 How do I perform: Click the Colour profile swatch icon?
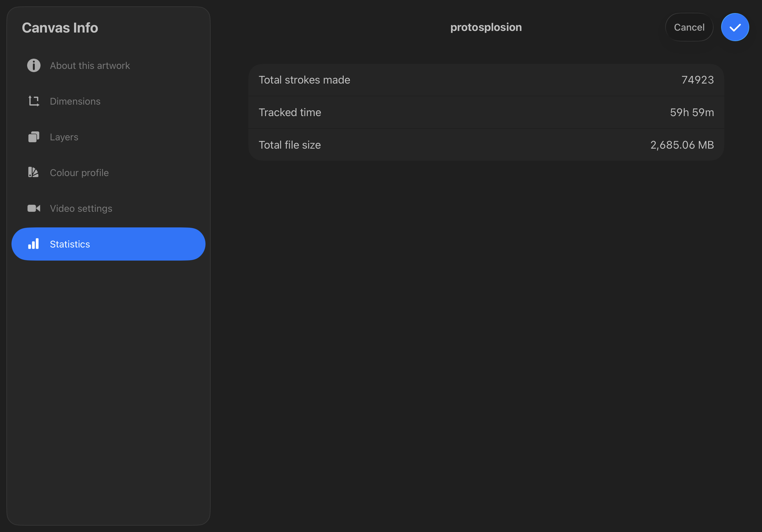click(x=34, y=173)
